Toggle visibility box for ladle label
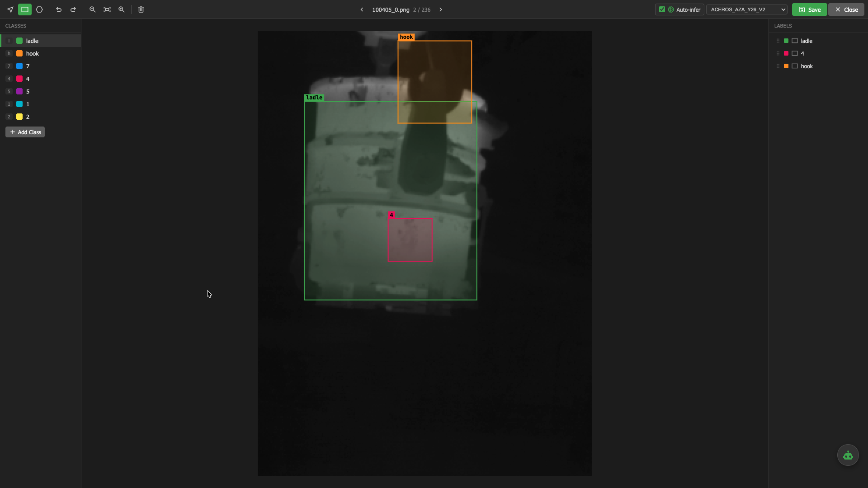Viewport: 868px width, 488px height. pos(795,41)
